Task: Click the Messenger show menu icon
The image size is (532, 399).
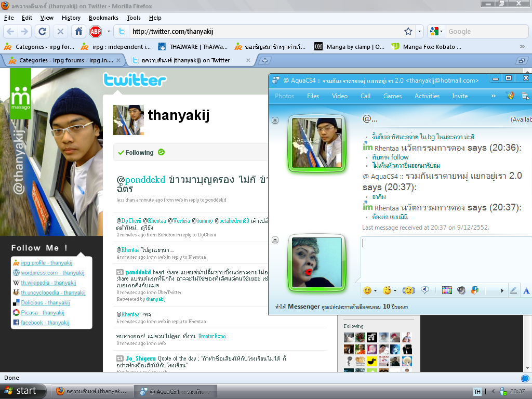Action: (x=525, y=96)
